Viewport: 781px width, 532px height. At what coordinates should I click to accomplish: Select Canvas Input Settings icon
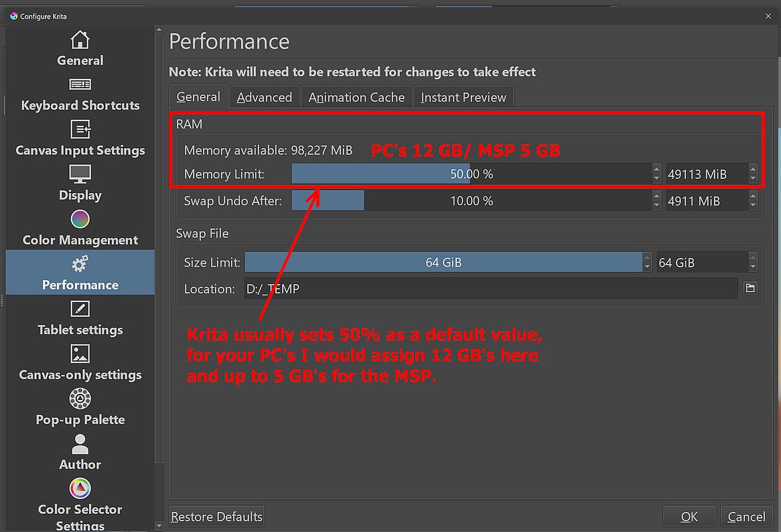[x=80, y=129]
